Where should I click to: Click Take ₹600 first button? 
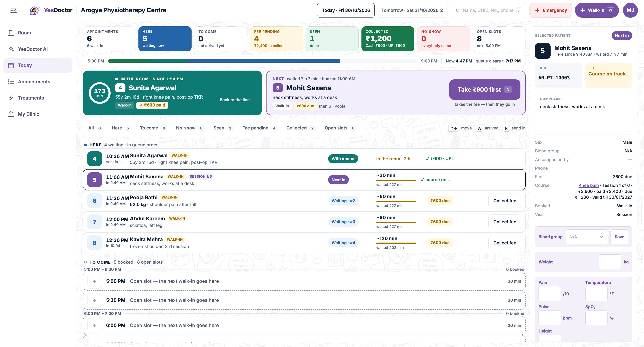484,89
